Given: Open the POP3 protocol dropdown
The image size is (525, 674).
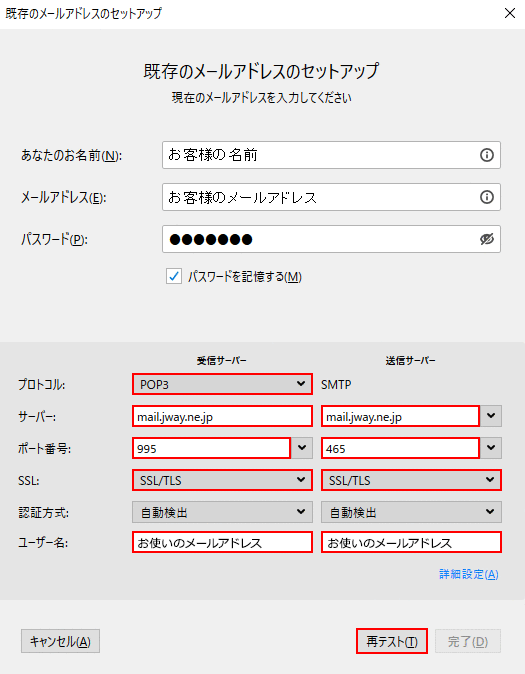Looking at the screenshot, I should [222, 384].
